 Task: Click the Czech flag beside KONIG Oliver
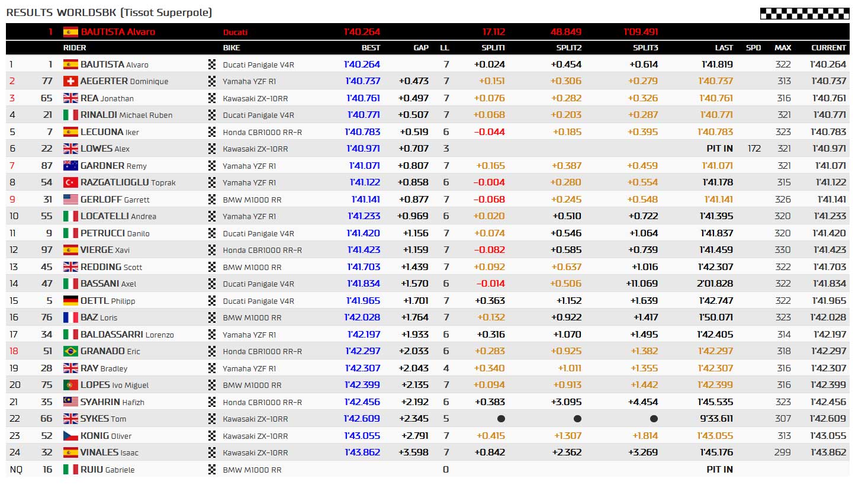70,435
